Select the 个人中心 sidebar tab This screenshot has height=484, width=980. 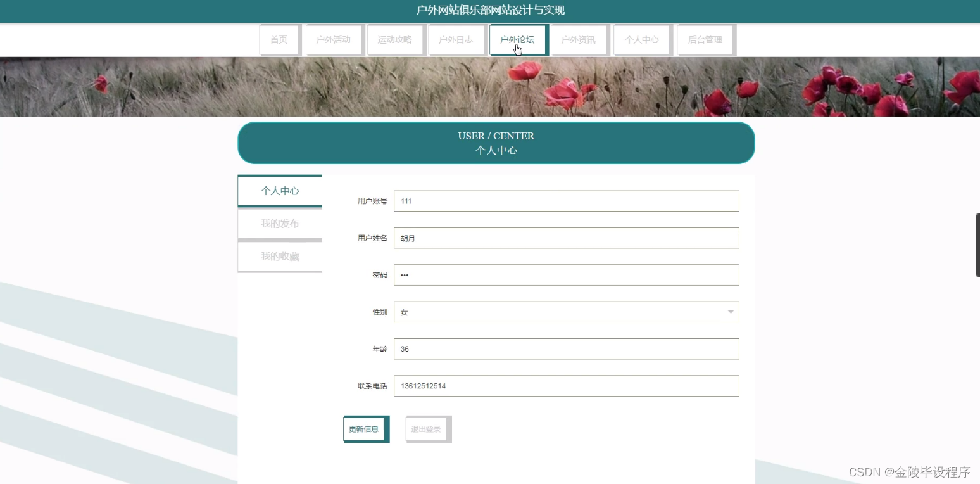(279, 190)
